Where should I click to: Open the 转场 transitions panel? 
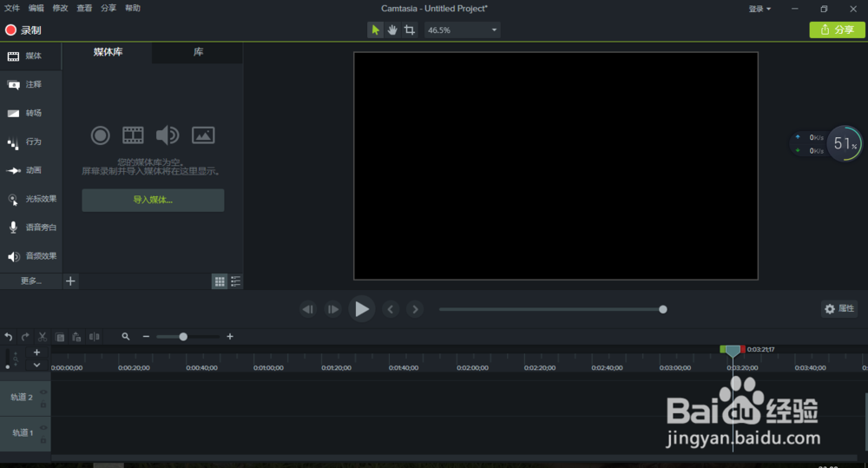[x=30, y=113]
